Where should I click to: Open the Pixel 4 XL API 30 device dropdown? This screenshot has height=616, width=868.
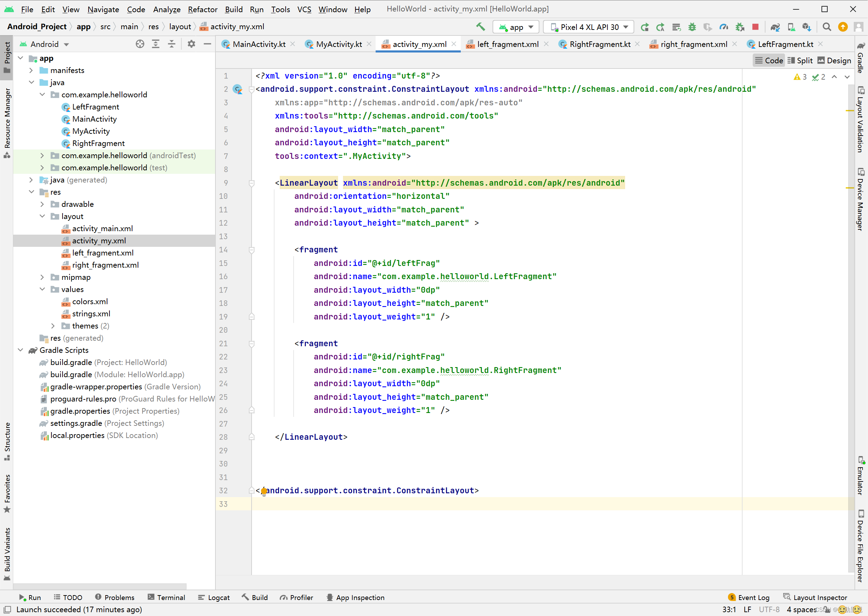[x=589, y=27]
